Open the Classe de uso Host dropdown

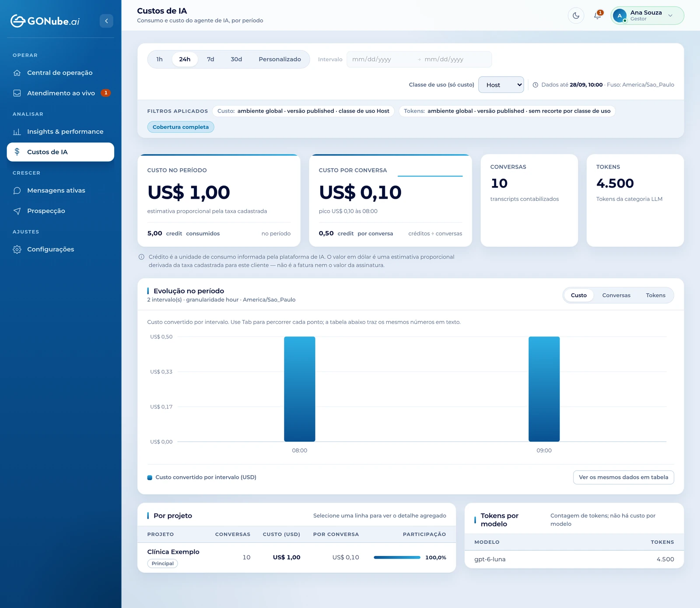(x=501, y=85)
